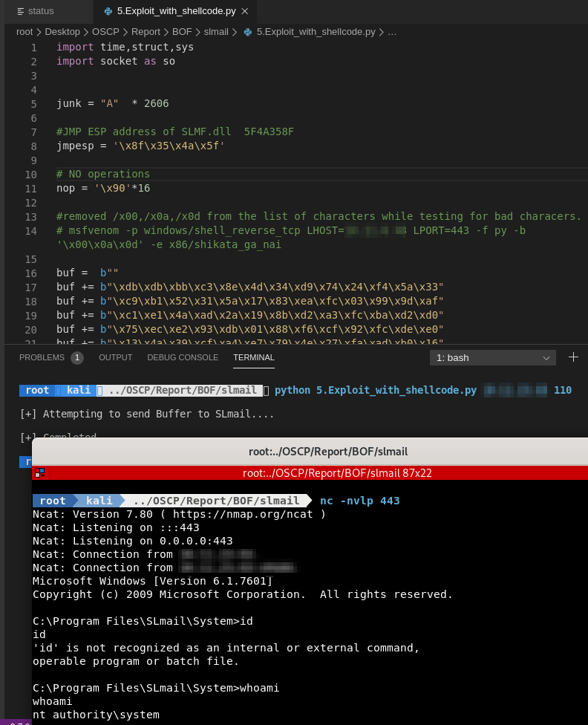Click the Python icon on editor tab
The image size is (588, 725).
point(108,12)
